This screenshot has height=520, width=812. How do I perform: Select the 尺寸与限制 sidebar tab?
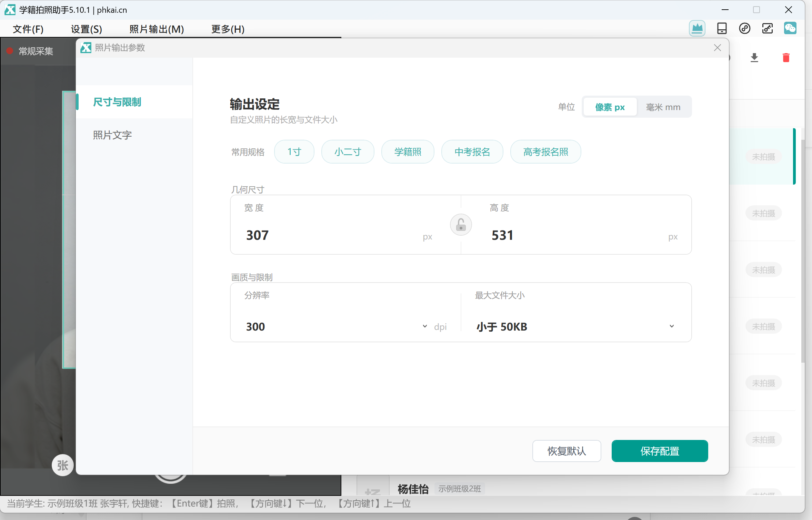(x=134, y=102)
